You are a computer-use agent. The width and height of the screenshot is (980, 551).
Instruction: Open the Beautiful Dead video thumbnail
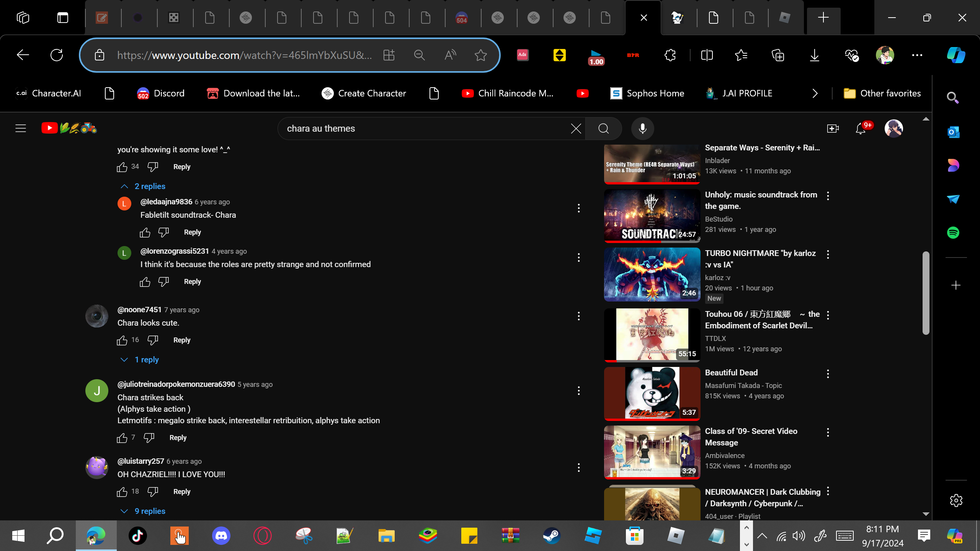pos(652,393)
